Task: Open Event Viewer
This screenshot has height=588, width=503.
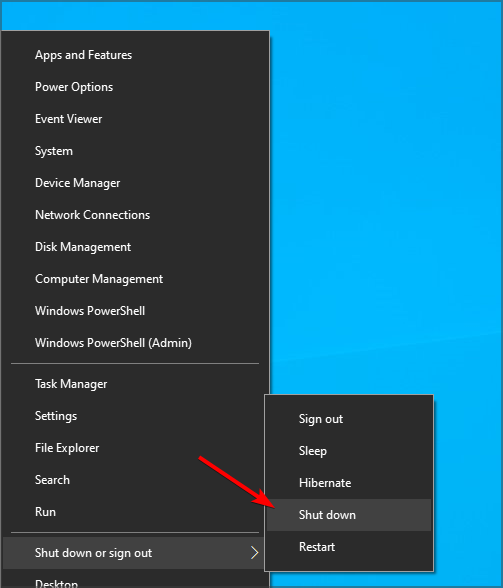Action: point(135,119)
